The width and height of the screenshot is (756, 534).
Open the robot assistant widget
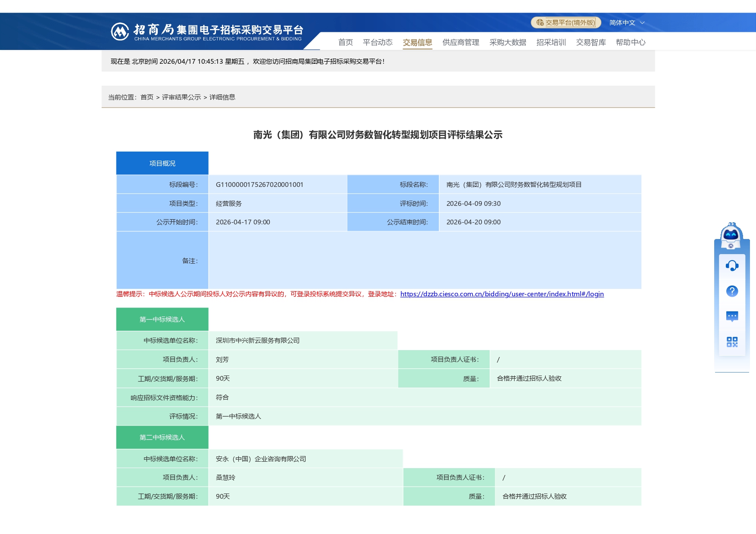click(731, 236)
